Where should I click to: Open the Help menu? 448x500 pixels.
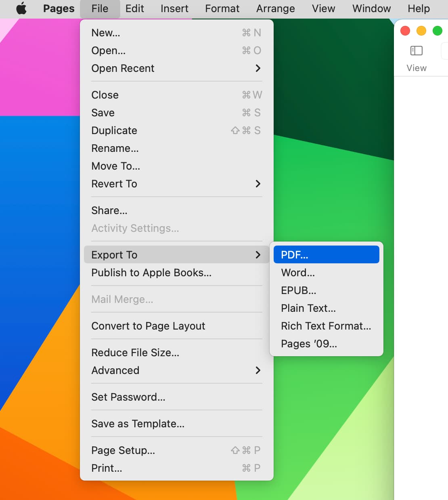point(419,8)
